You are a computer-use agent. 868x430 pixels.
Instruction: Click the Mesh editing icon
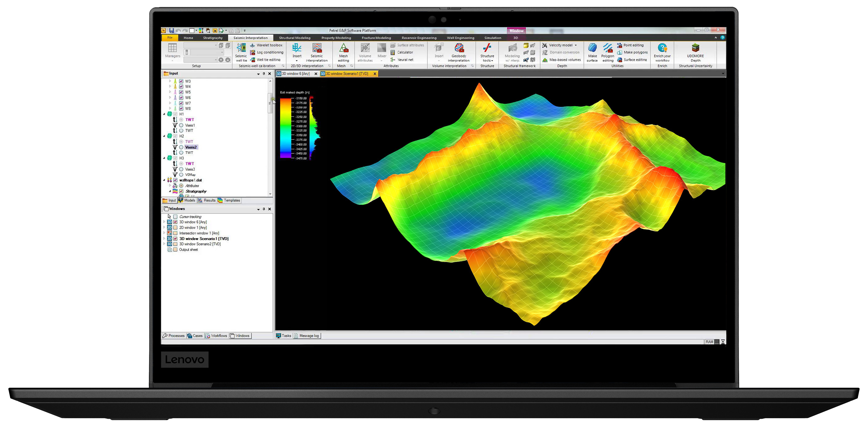click(343, 52)
